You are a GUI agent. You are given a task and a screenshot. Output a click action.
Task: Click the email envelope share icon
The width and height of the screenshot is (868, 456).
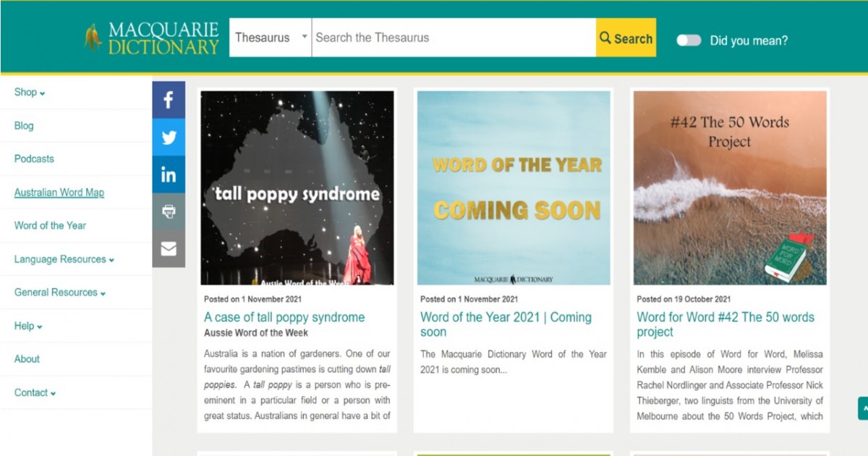coord(169,249)
